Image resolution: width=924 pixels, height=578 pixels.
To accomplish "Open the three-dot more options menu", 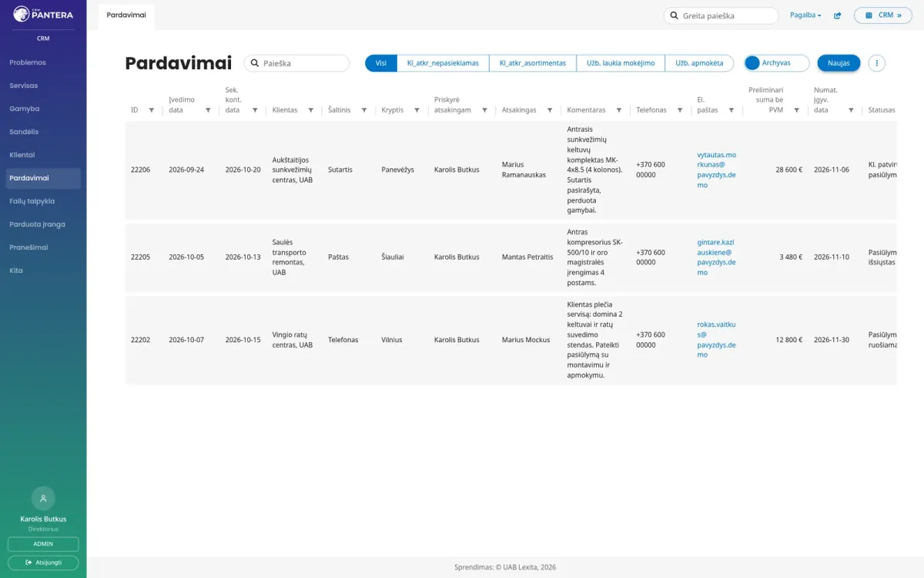I will click(x=876, y=63).
